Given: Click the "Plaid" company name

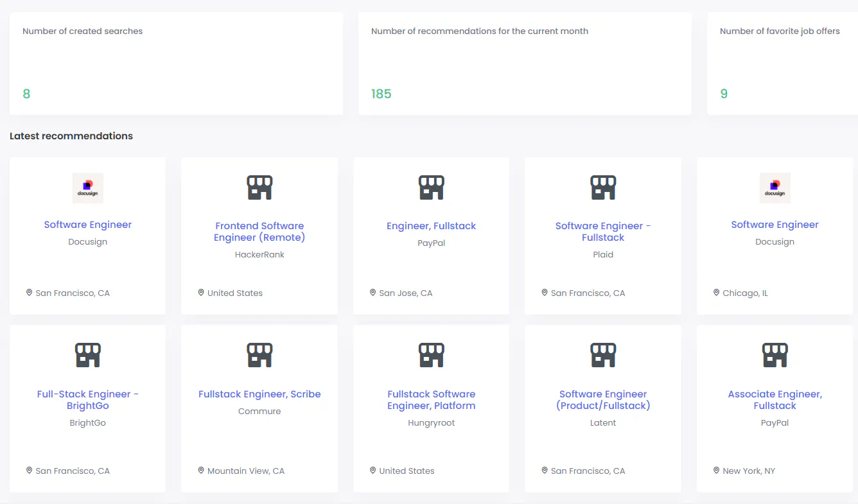Looking at the screenshot, I should click(x=603, y=255).
